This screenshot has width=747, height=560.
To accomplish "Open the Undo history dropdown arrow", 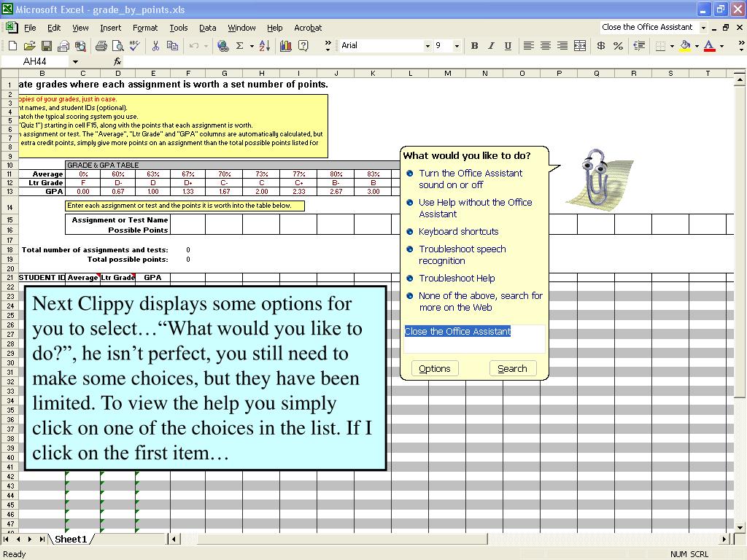I will coord(206,46).
